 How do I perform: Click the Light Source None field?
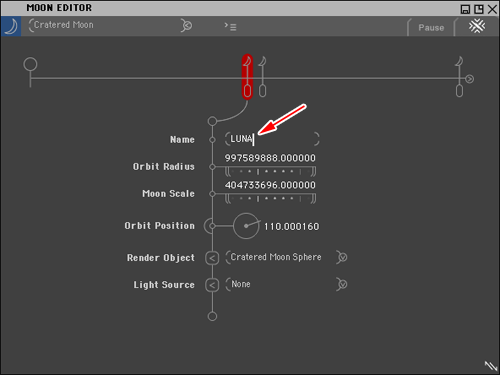pyautogui.click(x=280, y=284)
